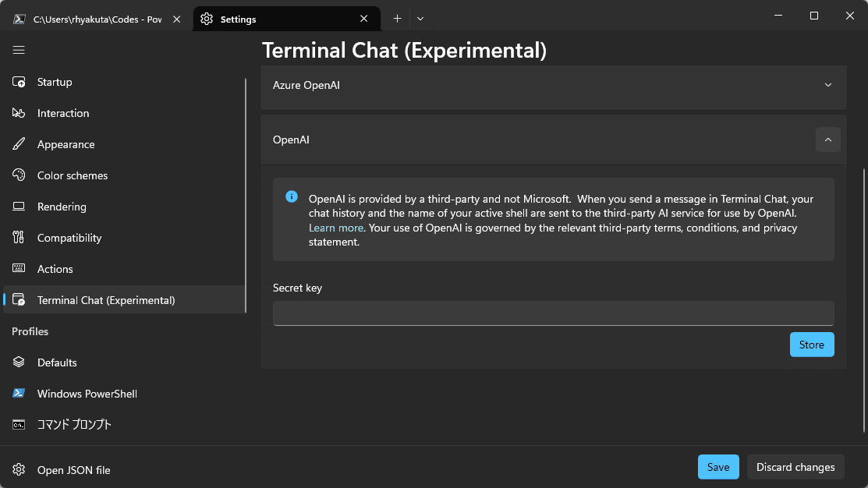Open Windows PowerShell profile settings
Viewport: 868px width, 488px height.
pos(124,394)
